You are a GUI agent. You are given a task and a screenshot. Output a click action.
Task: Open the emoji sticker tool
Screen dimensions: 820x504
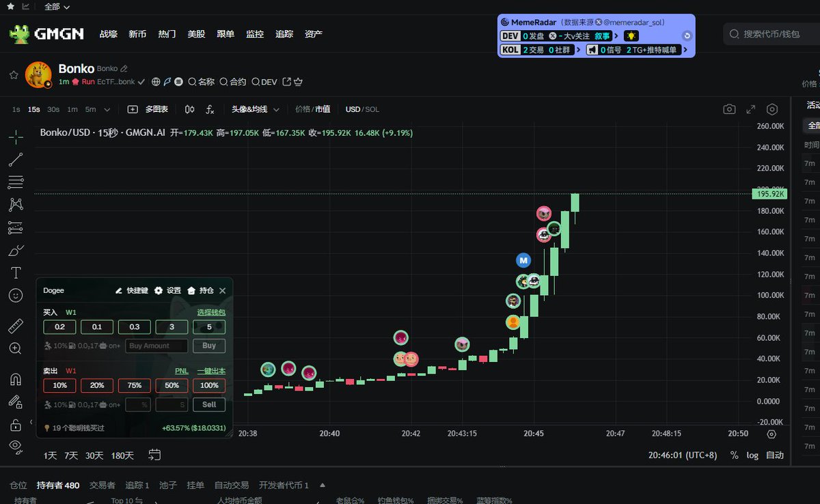point(16,295)
